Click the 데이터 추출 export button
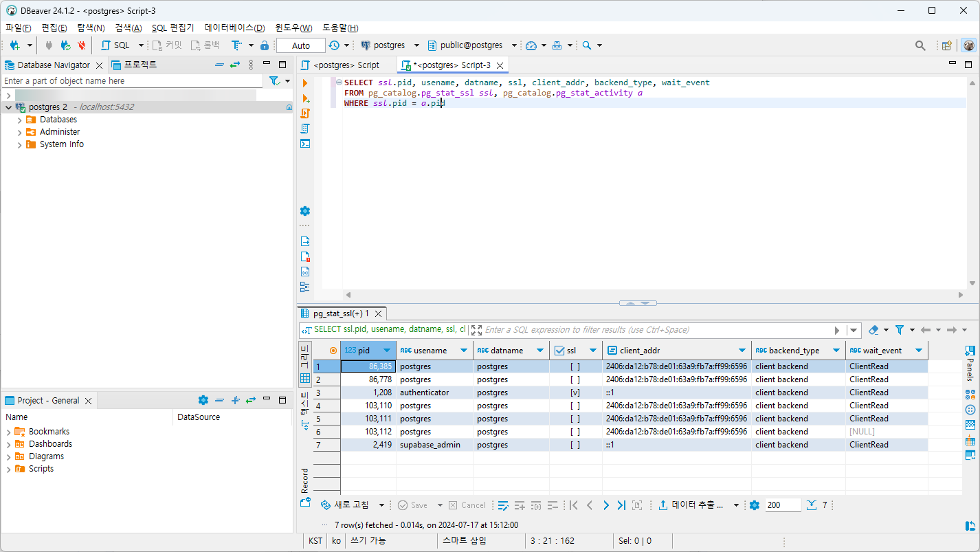 pyautogui.click(x=691, y=505)
